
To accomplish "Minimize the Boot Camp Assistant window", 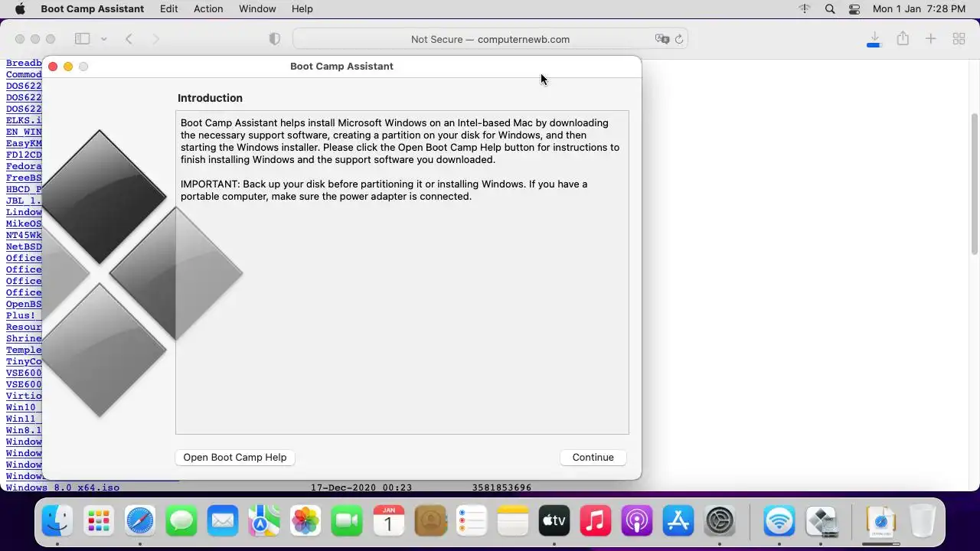I will tap(68, 67).
